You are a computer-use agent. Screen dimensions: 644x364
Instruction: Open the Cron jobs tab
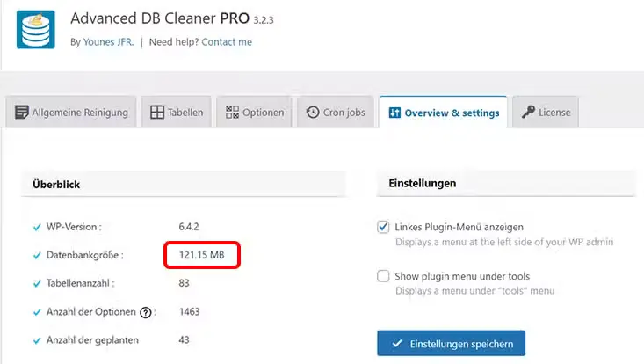click(344, 113)
